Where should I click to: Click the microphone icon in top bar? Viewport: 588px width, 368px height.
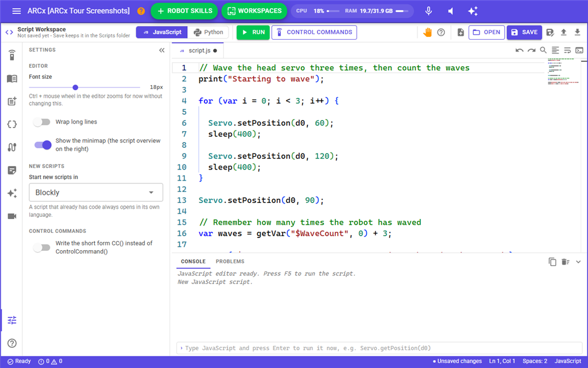click(428, 11)
